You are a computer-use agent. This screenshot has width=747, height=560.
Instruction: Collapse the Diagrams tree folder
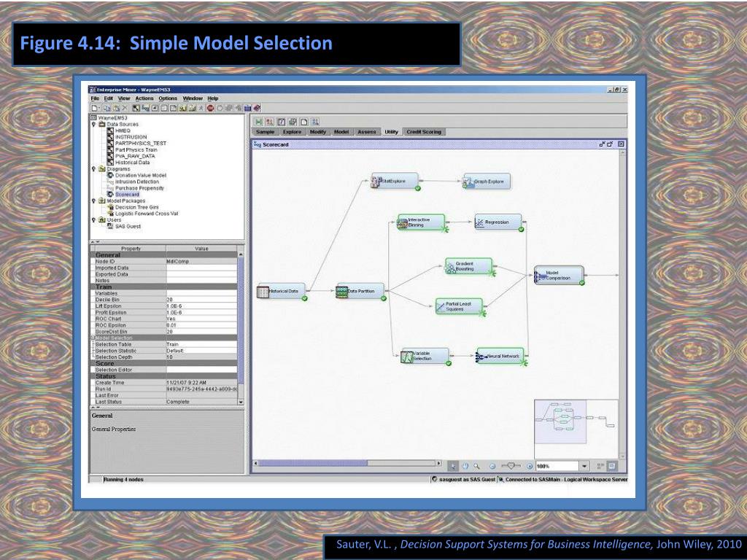[94, 169]
